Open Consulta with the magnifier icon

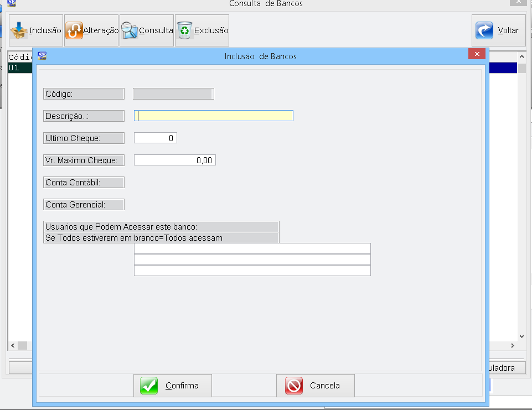pos(130,30)
